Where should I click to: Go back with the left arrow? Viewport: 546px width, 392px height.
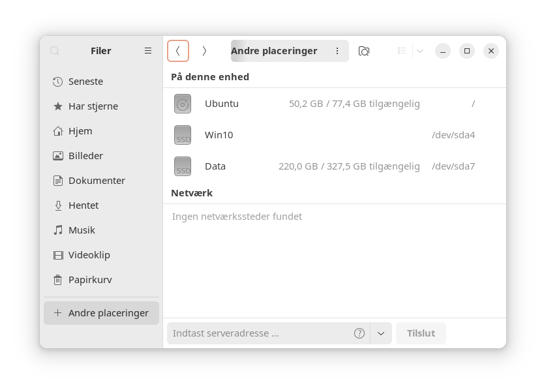178,51
